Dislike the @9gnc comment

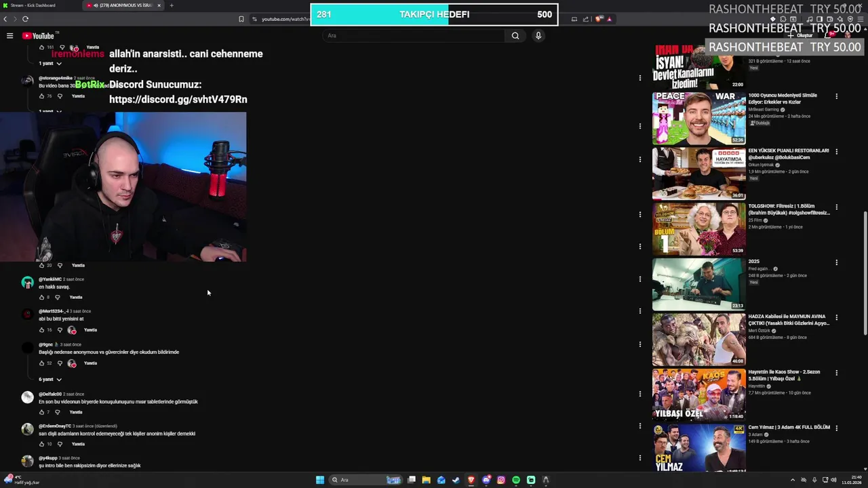pyautogui.click(x=60, y=363)
